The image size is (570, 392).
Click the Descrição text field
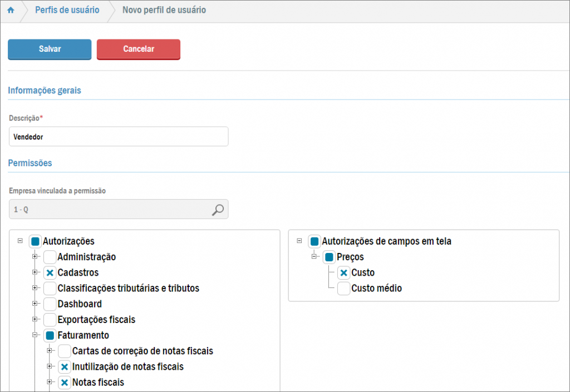coord(118,136)
